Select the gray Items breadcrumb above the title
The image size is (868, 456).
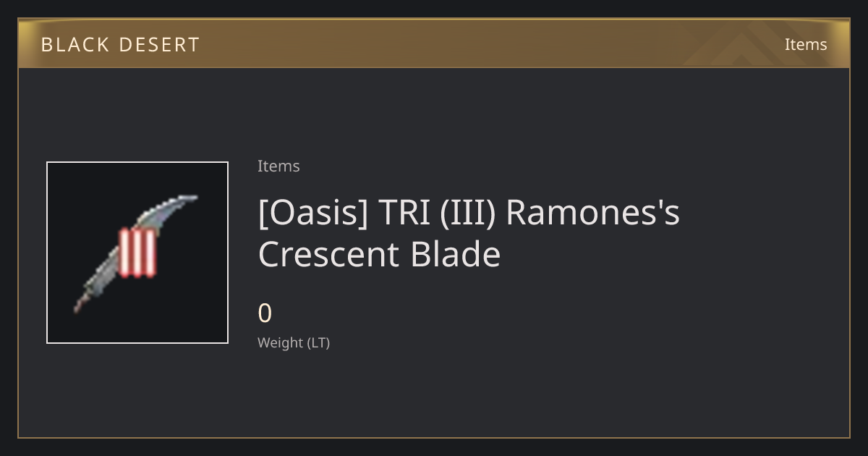pyautogui.click(x=278, y=166)
